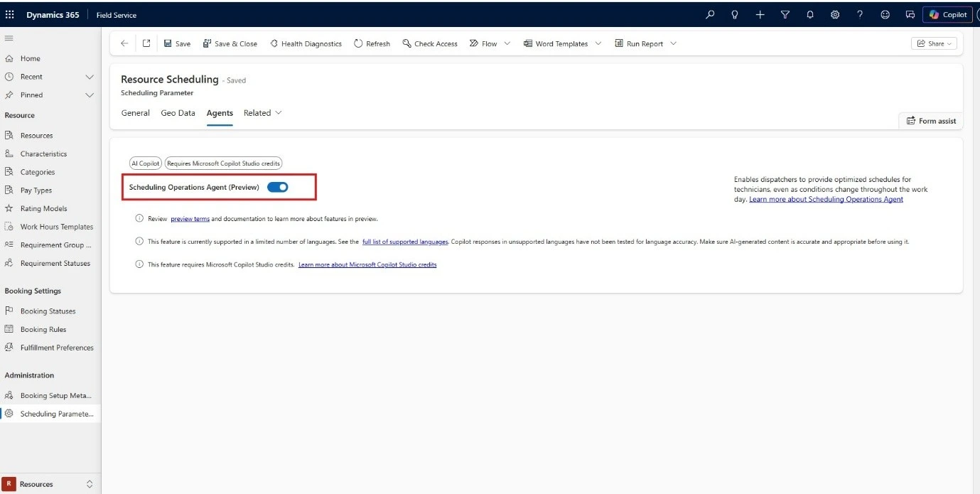Switch to the General tab
980x494 pixels.
(135, 113)
